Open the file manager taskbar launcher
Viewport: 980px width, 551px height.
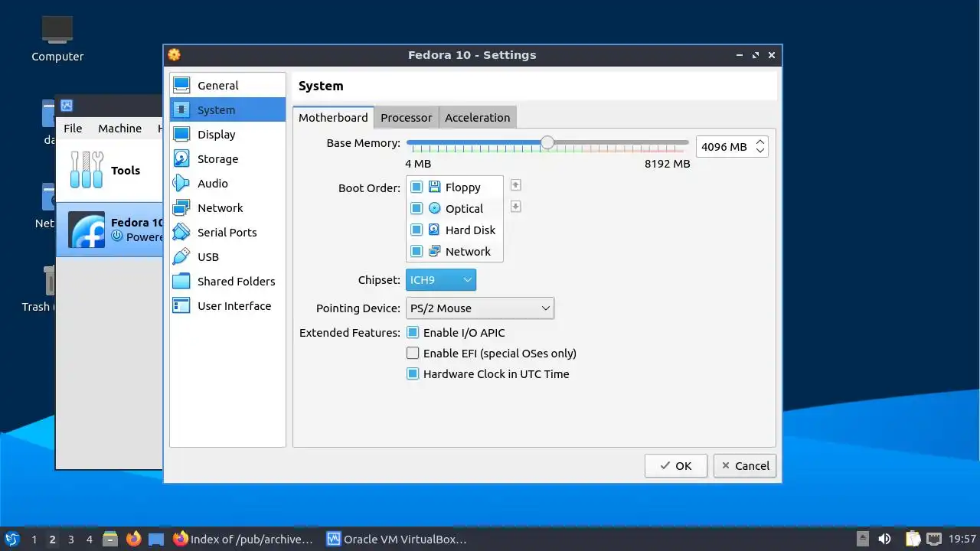click(110, 540)
